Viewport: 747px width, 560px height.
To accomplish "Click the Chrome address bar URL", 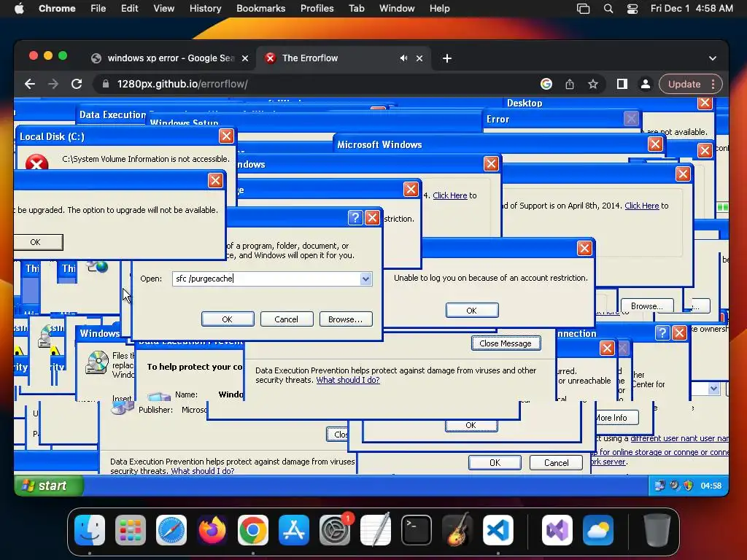I will click(x=182, y=85).
